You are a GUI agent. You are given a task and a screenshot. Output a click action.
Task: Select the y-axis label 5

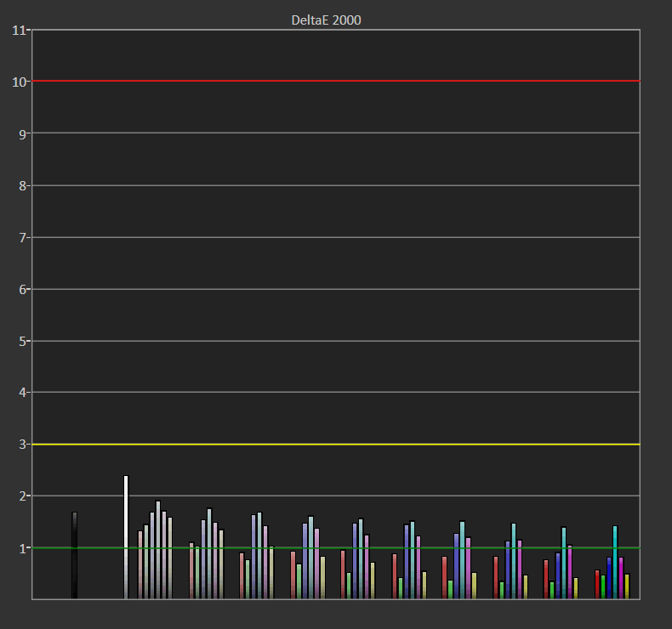[22, 341]
